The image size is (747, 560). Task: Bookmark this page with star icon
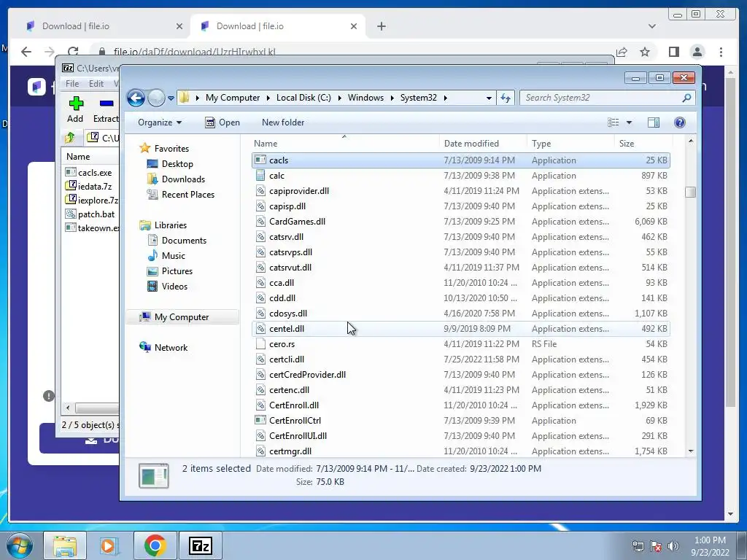click(x=645, y=52)
